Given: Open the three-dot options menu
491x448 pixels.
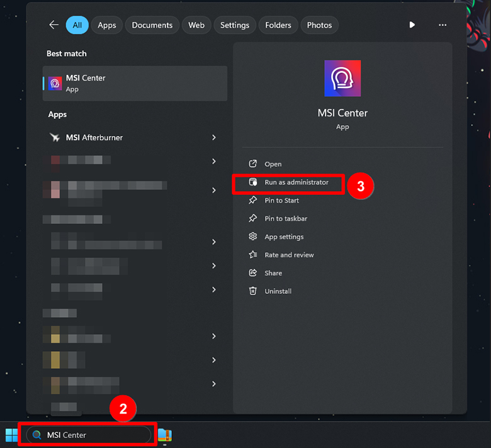Looking at the screenshot, I should [x=443, y=25].
